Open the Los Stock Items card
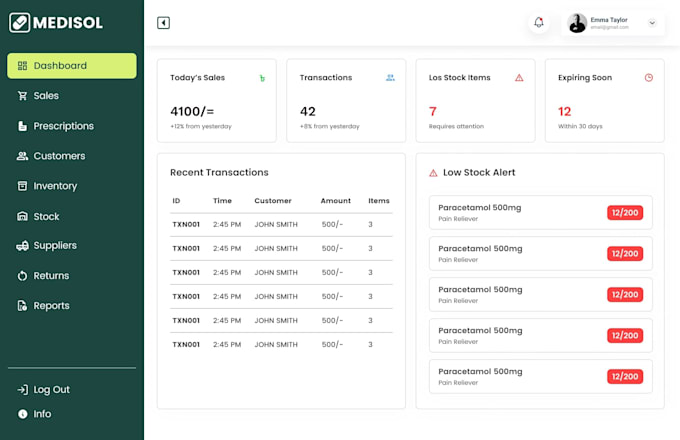The height and width of the screenshot is (440, 680). click(475, 101)
